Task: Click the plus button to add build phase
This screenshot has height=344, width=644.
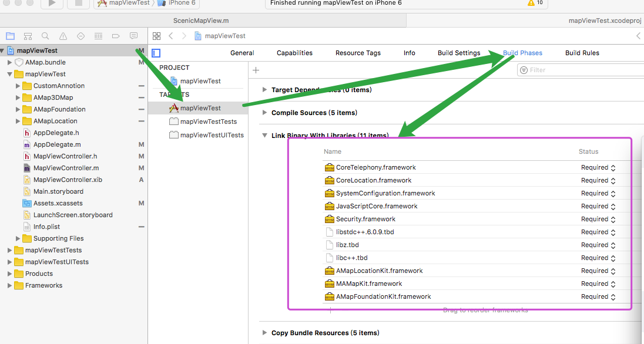Action: coord(256,70)
